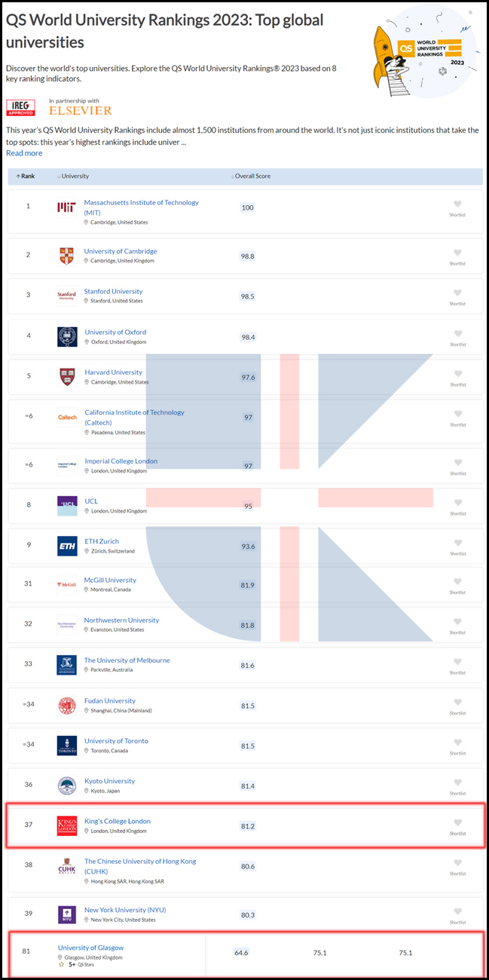The image size is (489, 980).
Task: Sort by University column header
Action: [73, 176]
